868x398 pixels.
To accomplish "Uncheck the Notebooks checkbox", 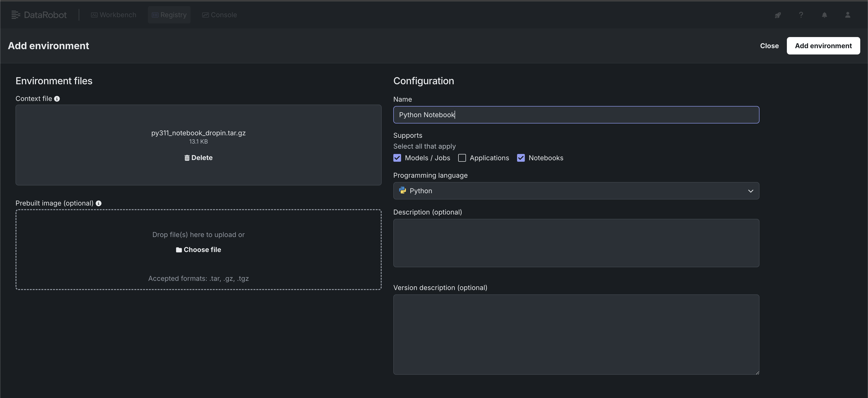I will (x=521, y=158).
